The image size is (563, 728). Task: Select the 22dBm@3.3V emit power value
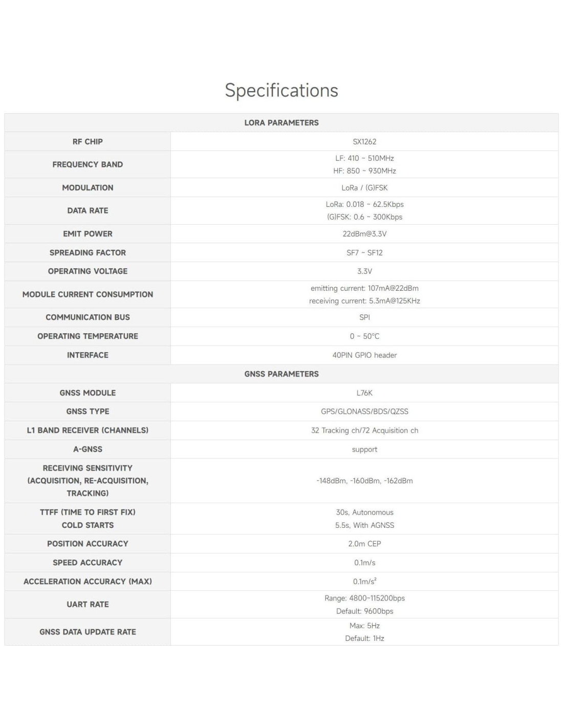tap(364, 234)
